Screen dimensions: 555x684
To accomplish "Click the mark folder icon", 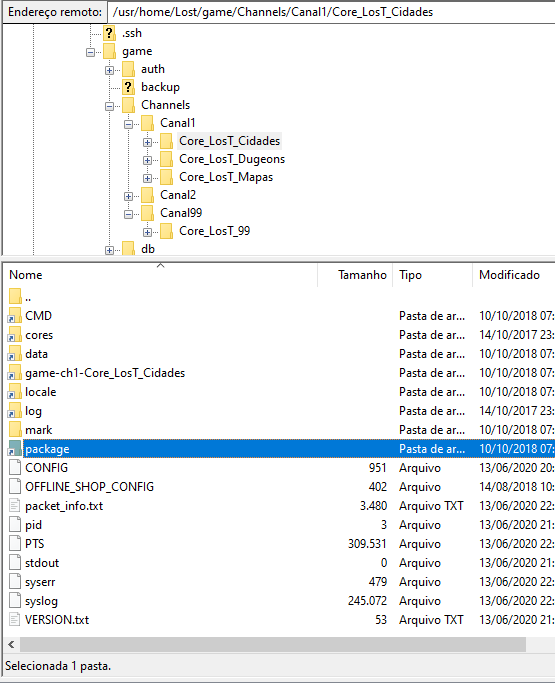I will tap(15, 430).
